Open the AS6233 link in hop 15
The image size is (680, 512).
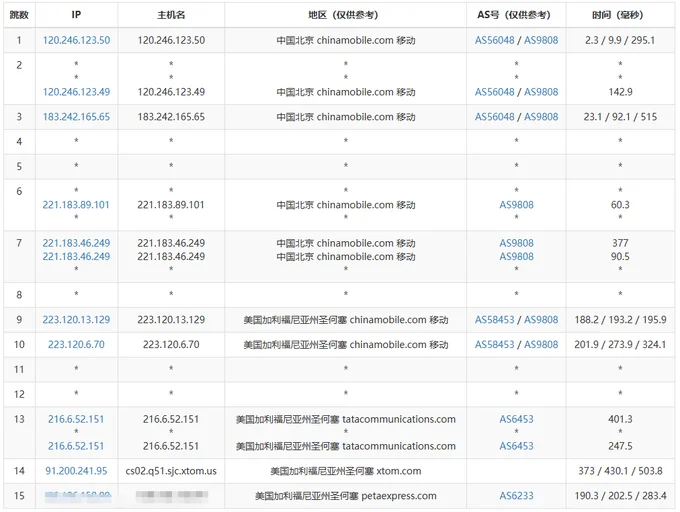(x=517, y=496)
